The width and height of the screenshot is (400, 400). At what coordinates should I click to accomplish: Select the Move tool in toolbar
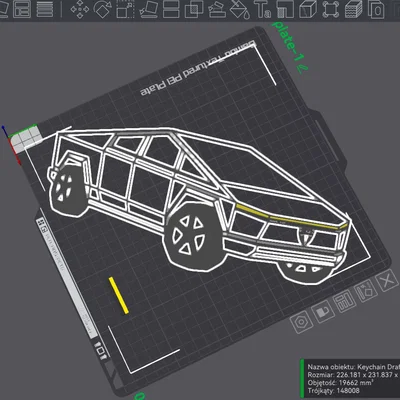coord(79,9)
